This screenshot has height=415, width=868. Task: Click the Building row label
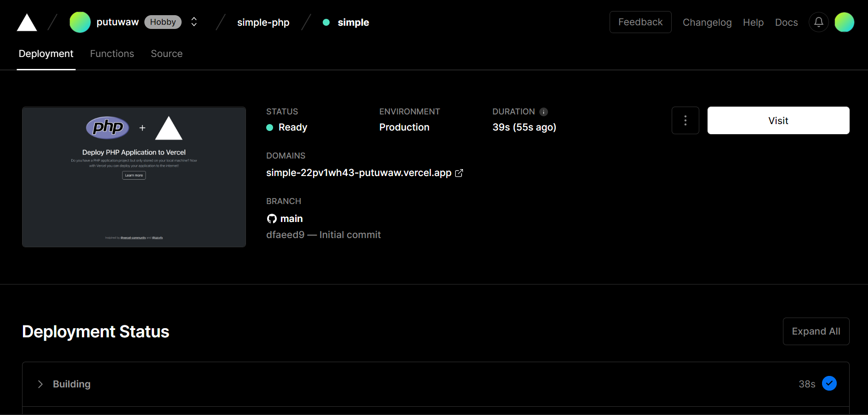72,384
